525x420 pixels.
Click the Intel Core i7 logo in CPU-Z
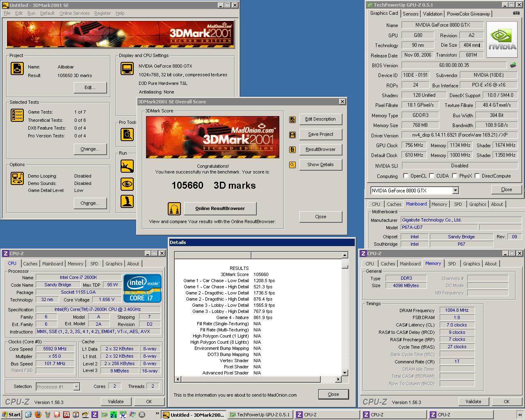[142, 288]
